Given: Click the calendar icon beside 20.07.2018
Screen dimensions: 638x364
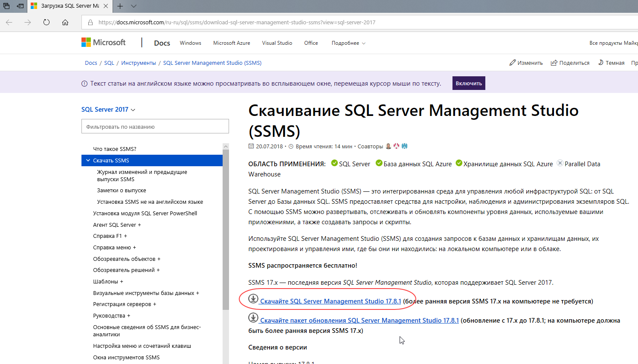Looking at the screenshot, I should (x=251, y=146).
